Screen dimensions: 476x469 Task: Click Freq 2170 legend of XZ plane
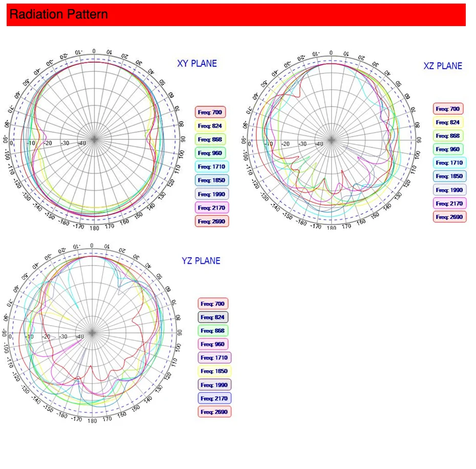pos(449,204)
